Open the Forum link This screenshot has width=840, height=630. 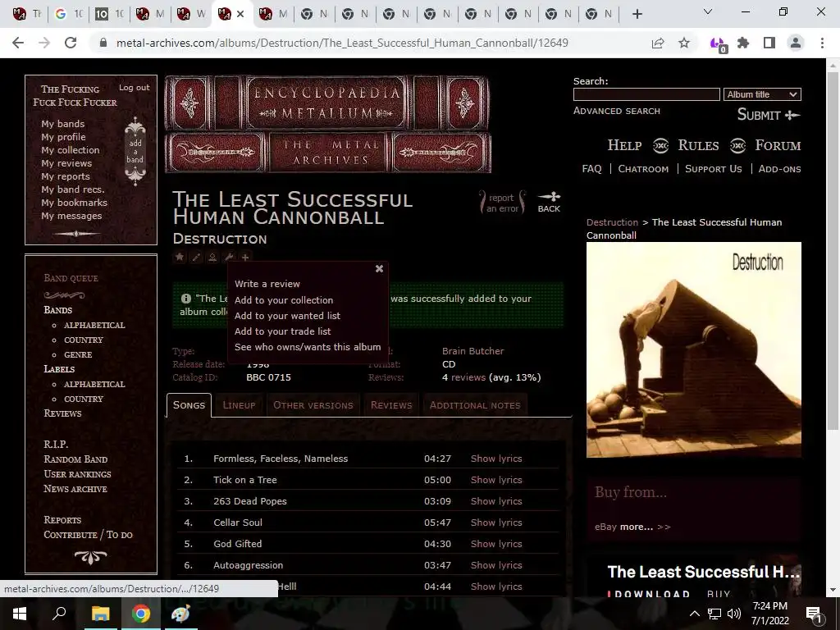(778, 145)
